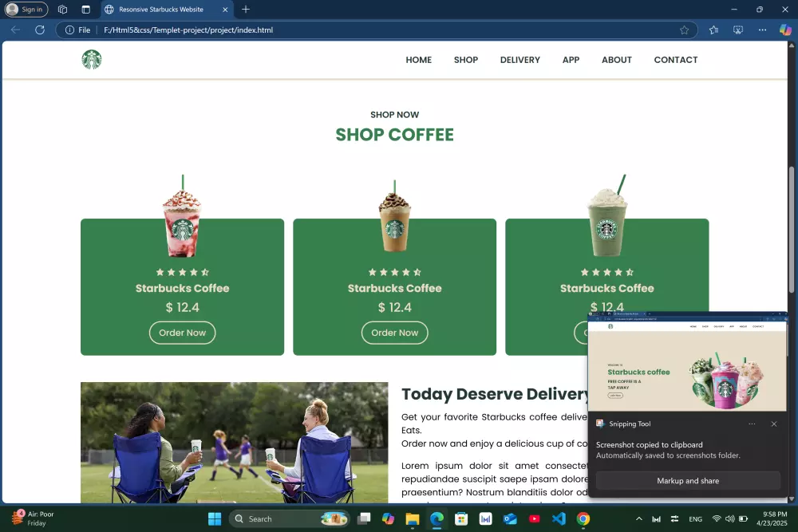Open the YouTube app from the taskbar

click(535, 518)
